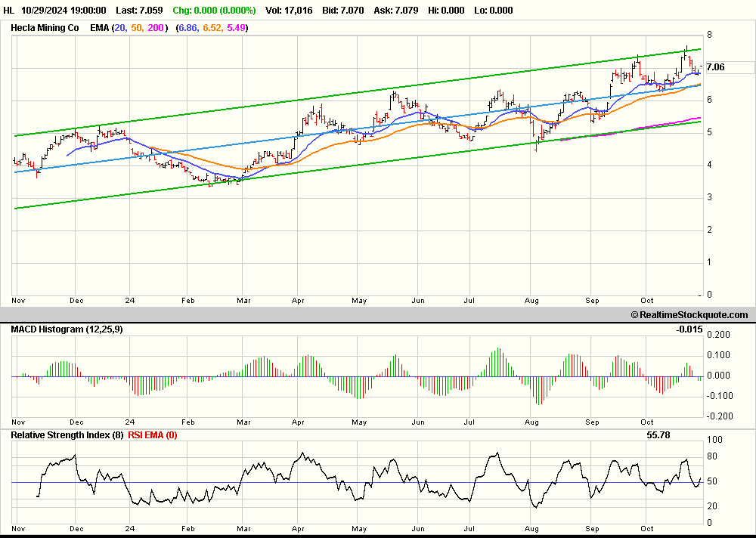Click the 5.49 EMA value

click(x=236, y=28)
